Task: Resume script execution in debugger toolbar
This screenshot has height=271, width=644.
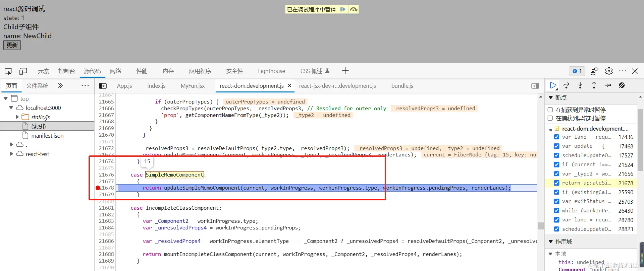Action: tap(553, 85)
